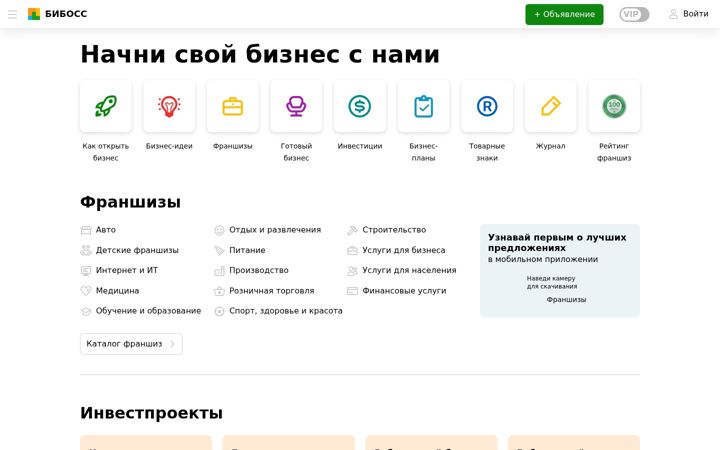Open the rocket icon 'Как открыть бизнес'

[106, 106]
